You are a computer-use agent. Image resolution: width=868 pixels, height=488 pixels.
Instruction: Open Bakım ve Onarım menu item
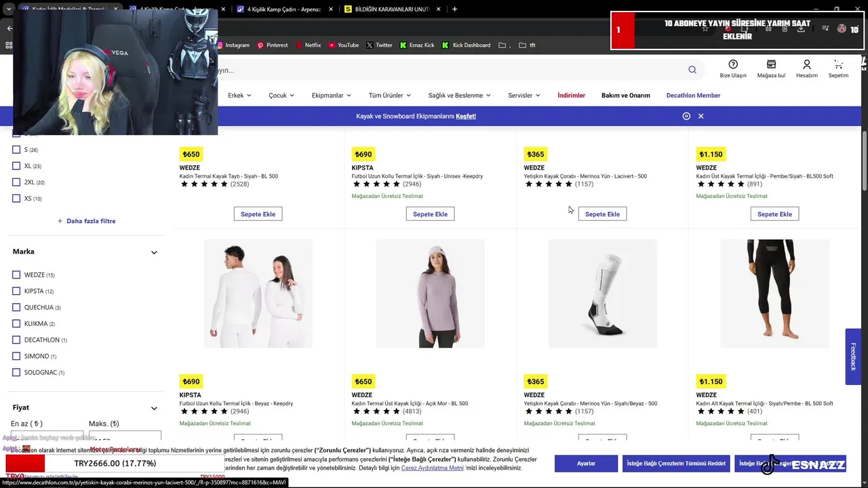(625, 96)
